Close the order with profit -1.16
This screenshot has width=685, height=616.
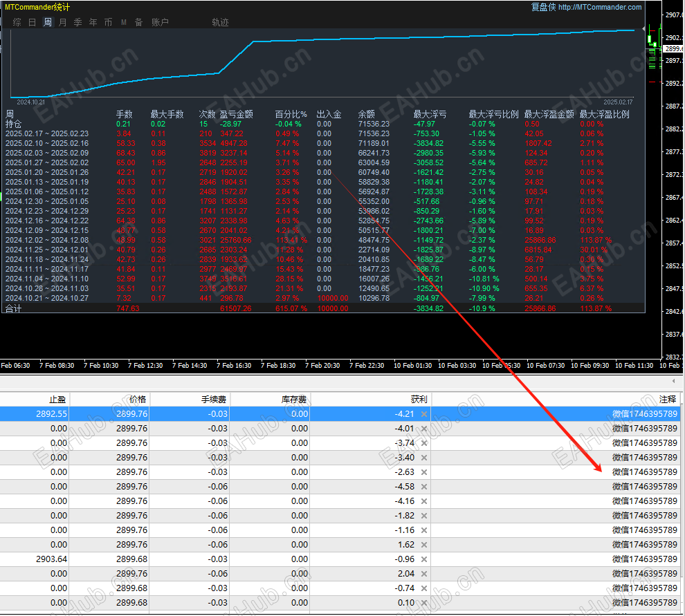(x=423, y=530)
